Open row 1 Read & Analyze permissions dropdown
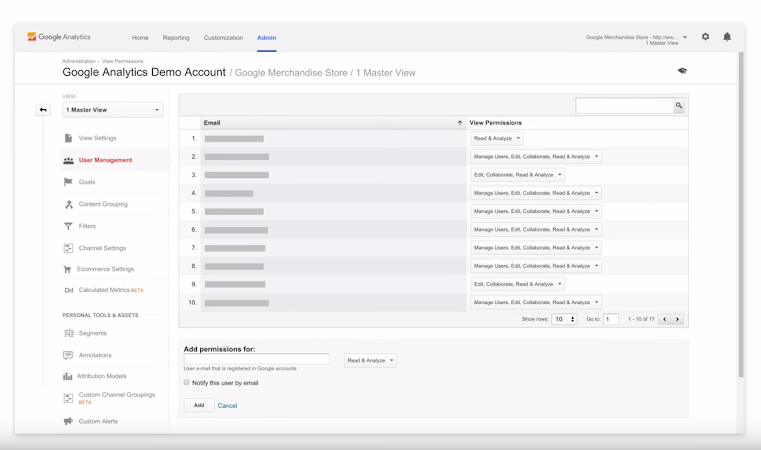Image resolution: width=761 pixels, height=450 pixels. coord(496,138)
